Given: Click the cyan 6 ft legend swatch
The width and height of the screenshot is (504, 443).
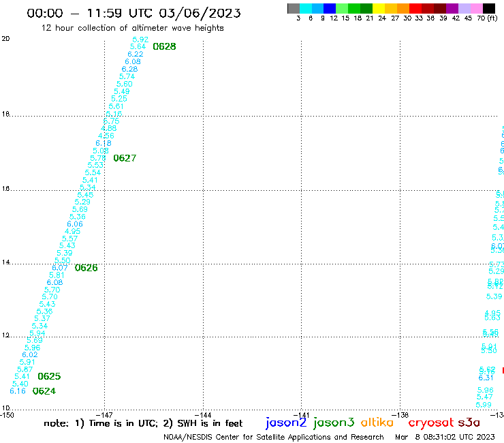Looking at the screenshot, I should point(305,8).
